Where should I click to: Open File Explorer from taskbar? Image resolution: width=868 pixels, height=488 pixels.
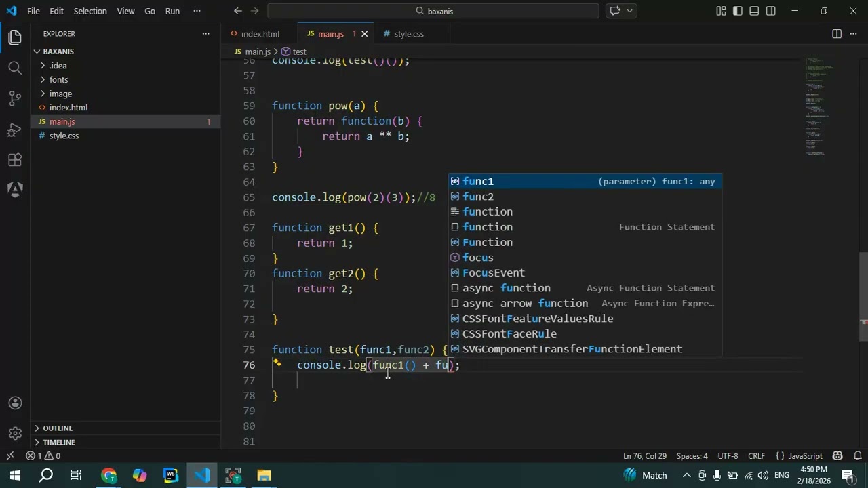click(x=264, y=475)
